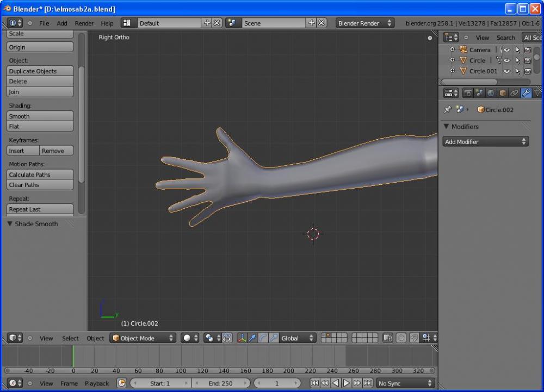This screenshot has width=544, height=392.
Task: Open the Render properties tab
Action: [468, 93]
